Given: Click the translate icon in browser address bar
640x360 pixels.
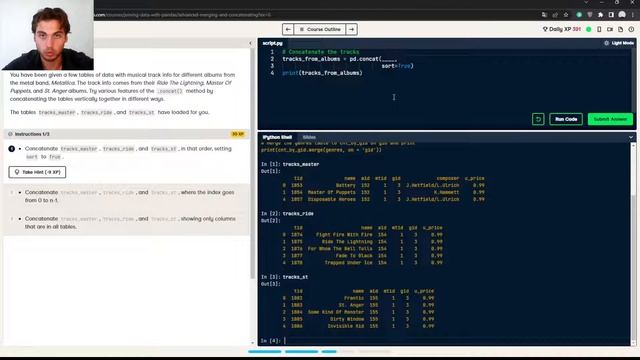Looking at the screenshot, I should pyautogui.click(x=544, y=15).
